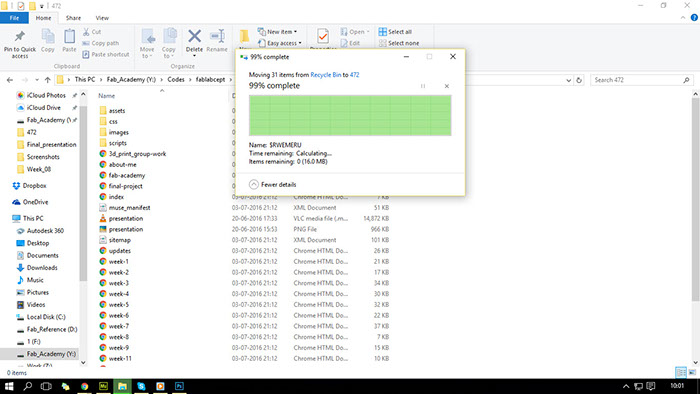Open the Easy access dropdown
The height and width of the screenshot is (394, 700).
pos(279,43)
